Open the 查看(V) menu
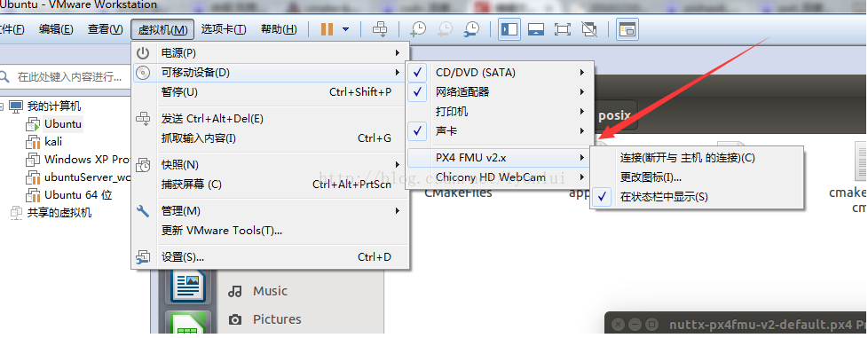Image resolution: width=868 pixels, height=338 pixels. click(106, 29)
